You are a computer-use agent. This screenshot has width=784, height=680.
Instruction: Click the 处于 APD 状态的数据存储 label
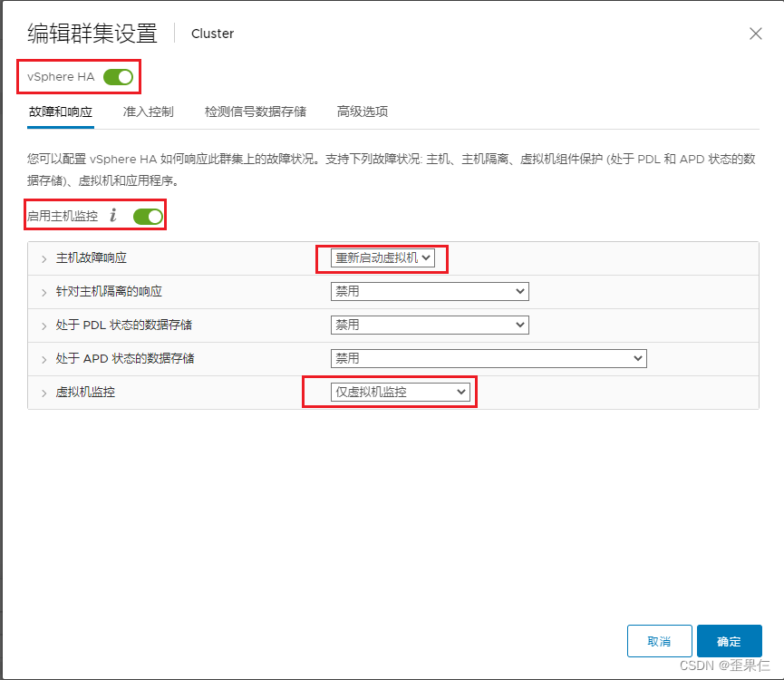(x=125, y=358)
